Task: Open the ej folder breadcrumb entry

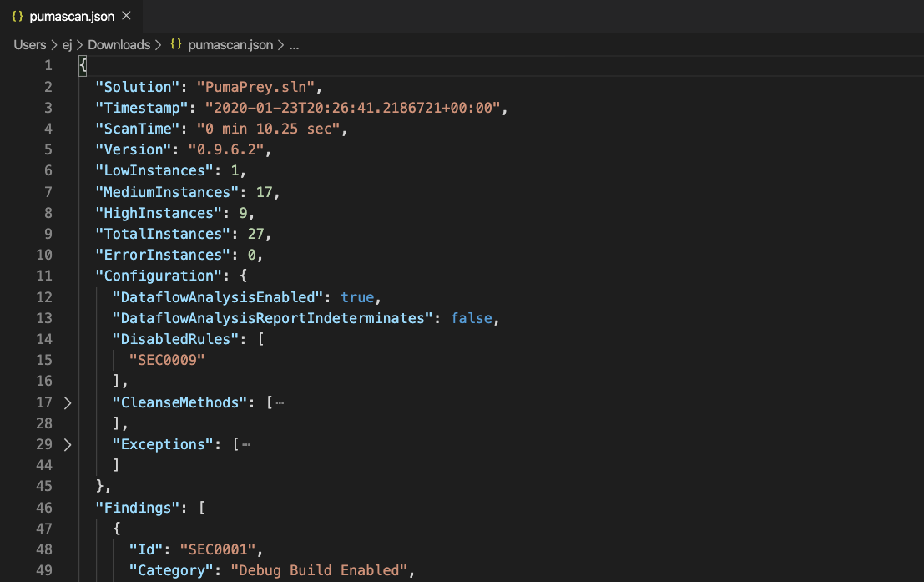Action: point(66,44)
